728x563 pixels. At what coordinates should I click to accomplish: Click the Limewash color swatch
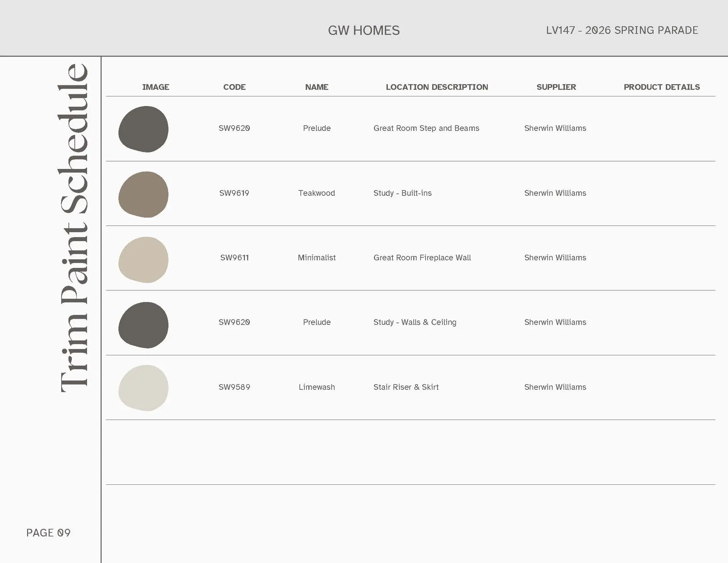click(143, 388)
